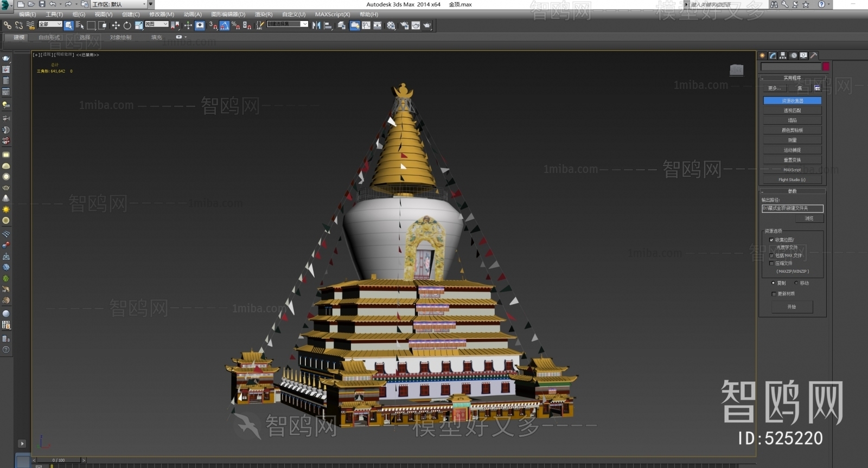Click the red object color swatch
The image size is (868, 468).
[825, 67]
